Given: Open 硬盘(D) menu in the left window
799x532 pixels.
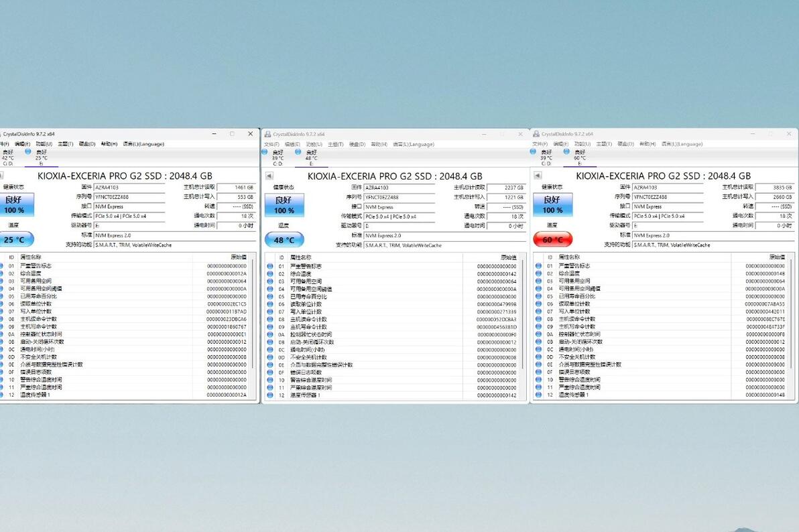Looking at the screenshot, I should [87, 144].
